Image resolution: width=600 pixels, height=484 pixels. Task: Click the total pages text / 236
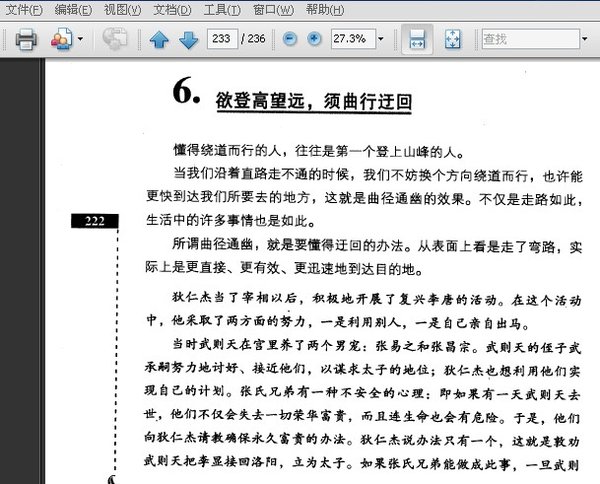(x=253, y=39)
